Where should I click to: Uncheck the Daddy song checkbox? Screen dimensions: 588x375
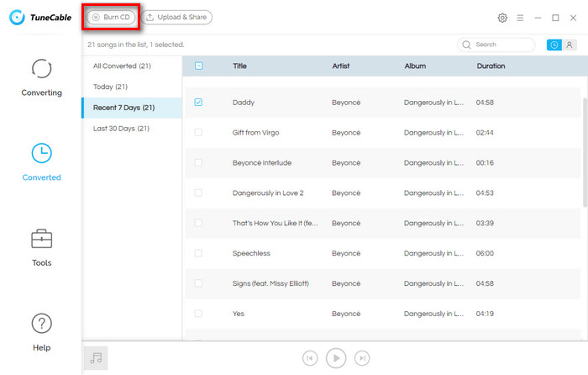pos(198,102)
